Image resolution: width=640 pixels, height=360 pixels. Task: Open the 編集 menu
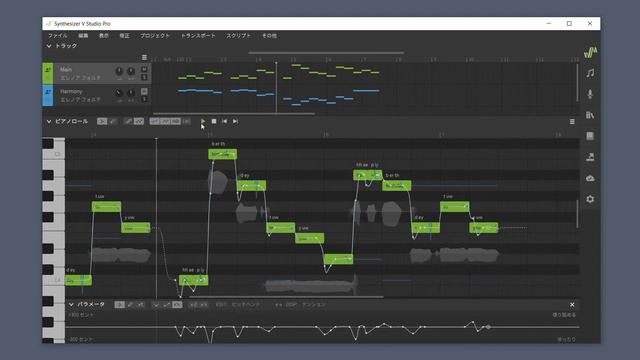[83, 36]
